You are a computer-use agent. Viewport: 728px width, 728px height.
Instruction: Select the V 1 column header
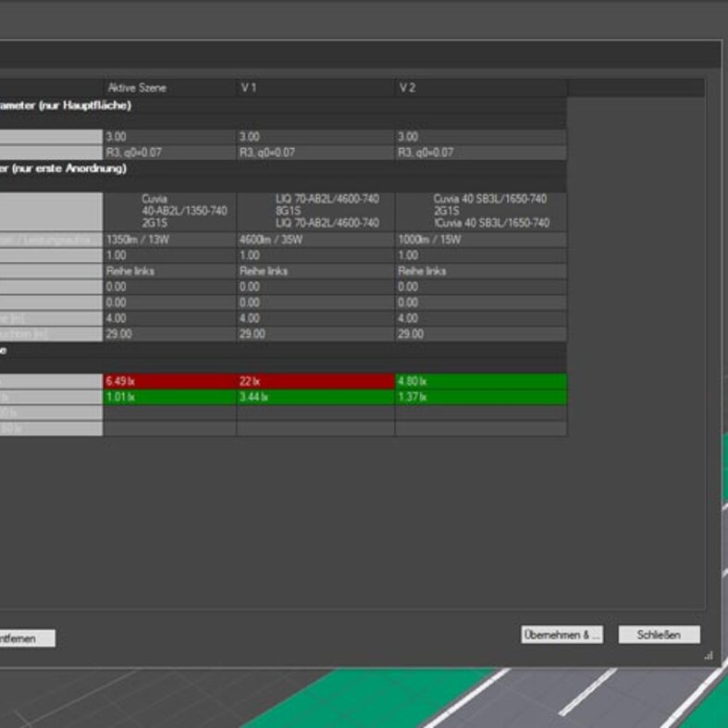pyautogui.click(x=315, y=88)
